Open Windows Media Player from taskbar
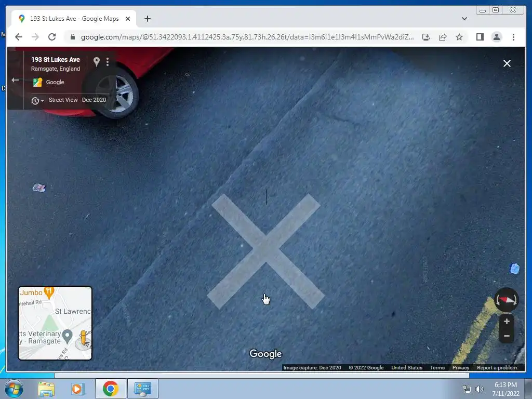This screenshot has height=399, width=532. [77, 389]
